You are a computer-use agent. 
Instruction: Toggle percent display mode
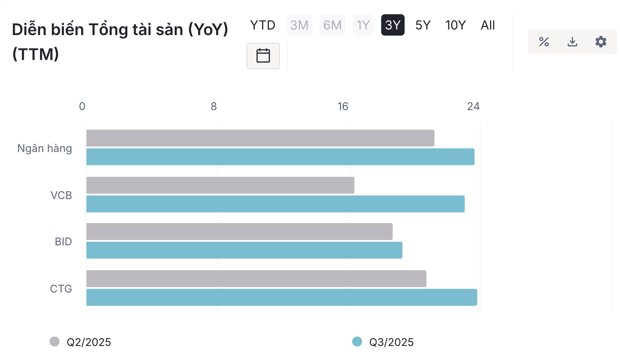[544, 42]
